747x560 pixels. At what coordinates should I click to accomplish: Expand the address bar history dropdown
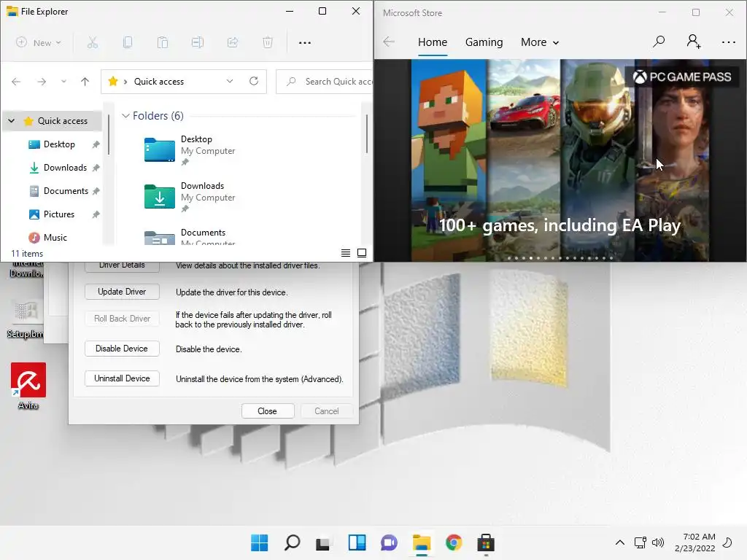230,81
